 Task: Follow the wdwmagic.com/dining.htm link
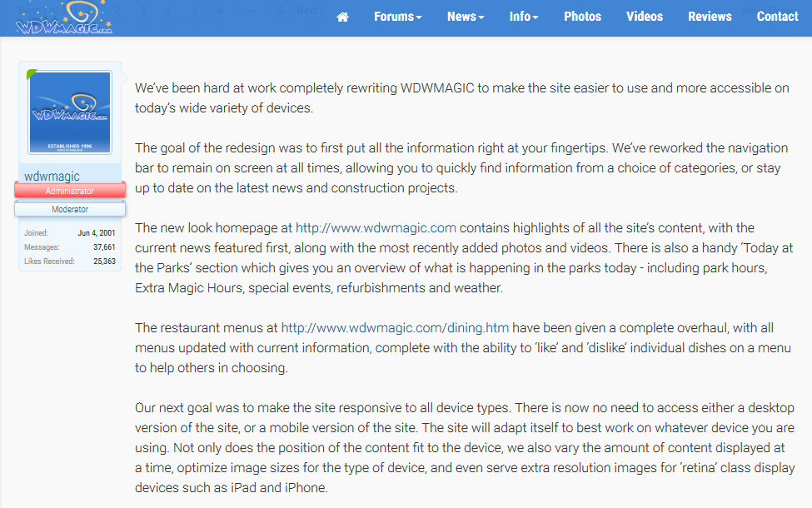pos(395,327)
